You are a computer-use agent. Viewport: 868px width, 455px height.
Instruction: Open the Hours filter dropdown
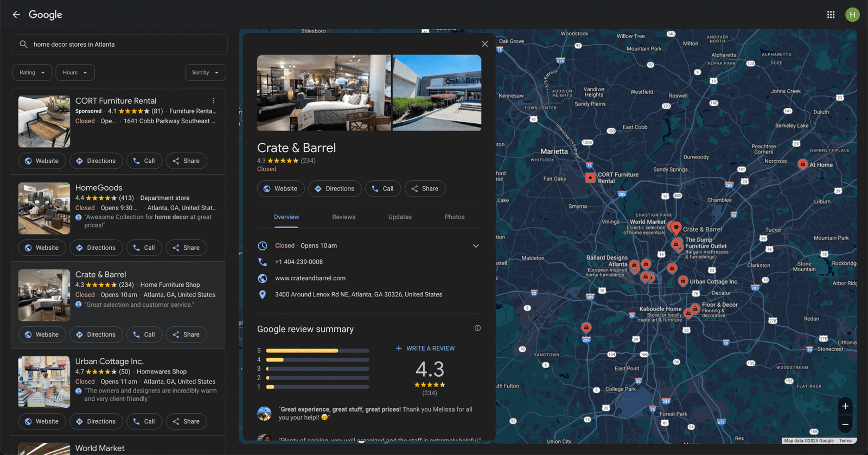point(75,73)
